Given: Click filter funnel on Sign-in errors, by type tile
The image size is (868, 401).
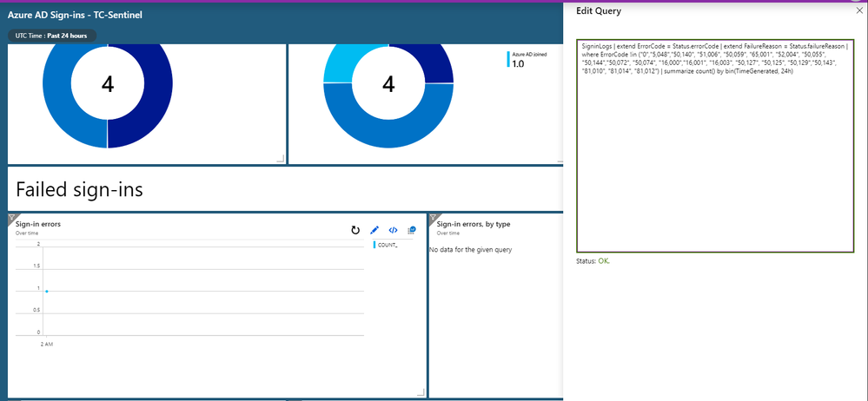Looking at the screenshot, I should (434, 217).
